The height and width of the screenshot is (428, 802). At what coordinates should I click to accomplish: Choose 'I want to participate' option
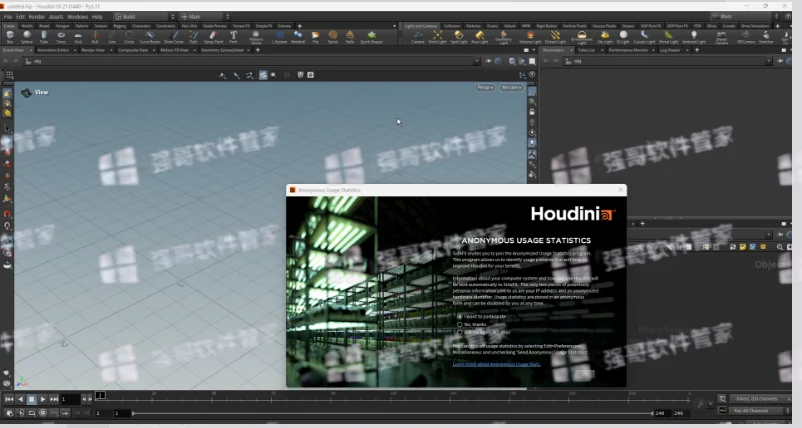point(482,317)
